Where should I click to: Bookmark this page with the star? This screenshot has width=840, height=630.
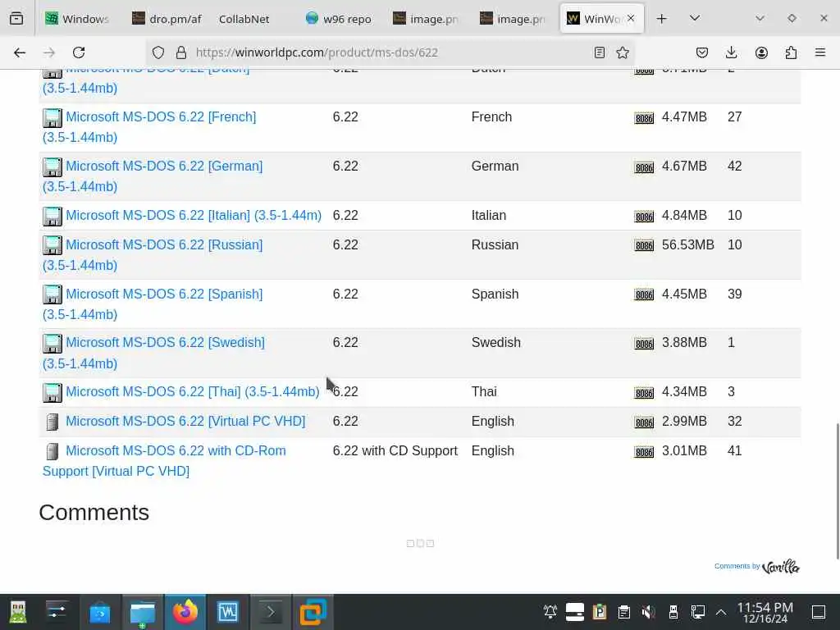(x=623, y=52)
